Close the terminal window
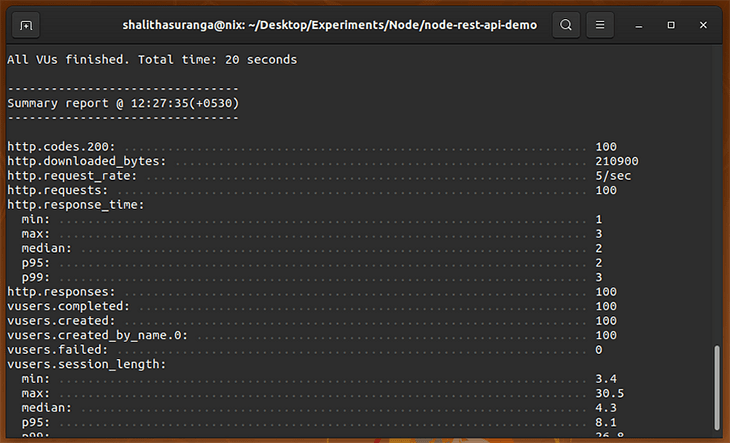Image resolution: width=730 pixels, height=443 pixels. click(x=703, y=25)
